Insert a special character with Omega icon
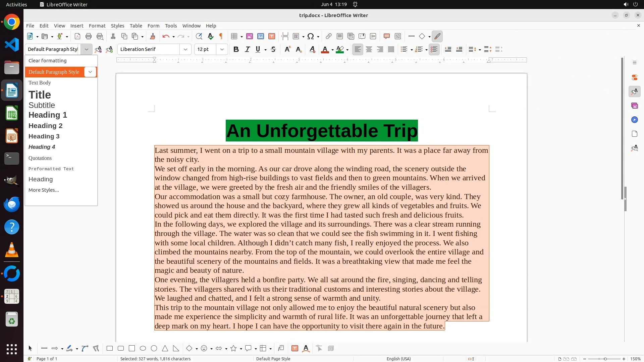Screen dimensions: 644x362 click(x=311, y=37)
